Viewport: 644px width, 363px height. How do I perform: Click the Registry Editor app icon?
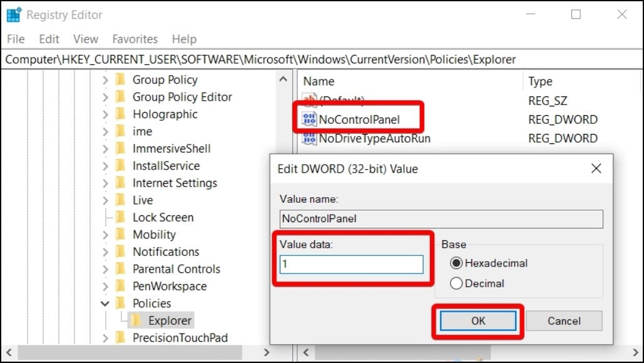(x=14, y=14)
